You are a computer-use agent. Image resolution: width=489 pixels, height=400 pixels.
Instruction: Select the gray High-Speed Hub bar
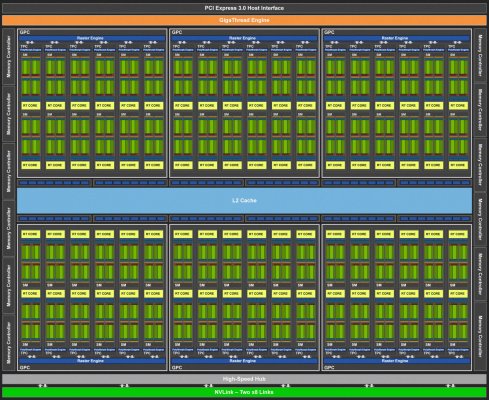[244, 379]
